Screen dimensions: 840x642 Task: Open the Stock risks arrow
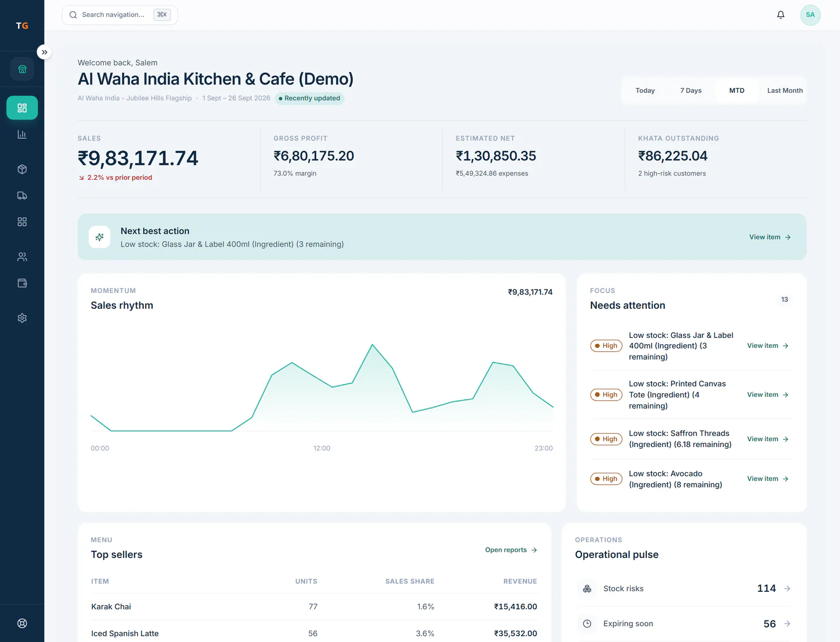787,588
